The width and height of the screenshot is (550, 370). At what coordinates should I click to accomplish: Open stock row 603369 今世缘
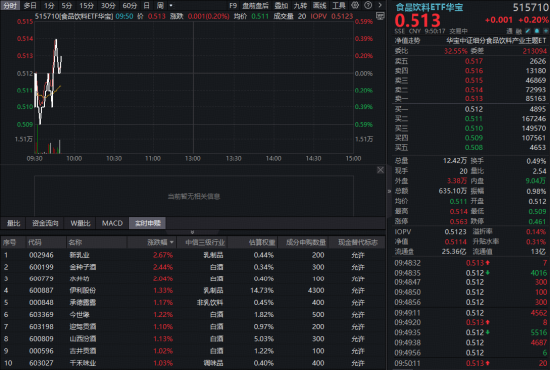click(x=193, y=315)
